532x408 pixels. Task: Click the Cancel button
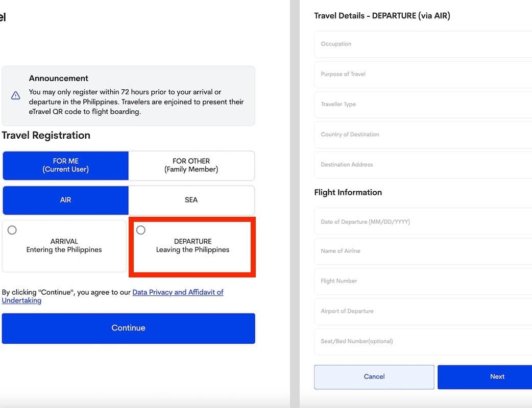(x=374, y=377)
